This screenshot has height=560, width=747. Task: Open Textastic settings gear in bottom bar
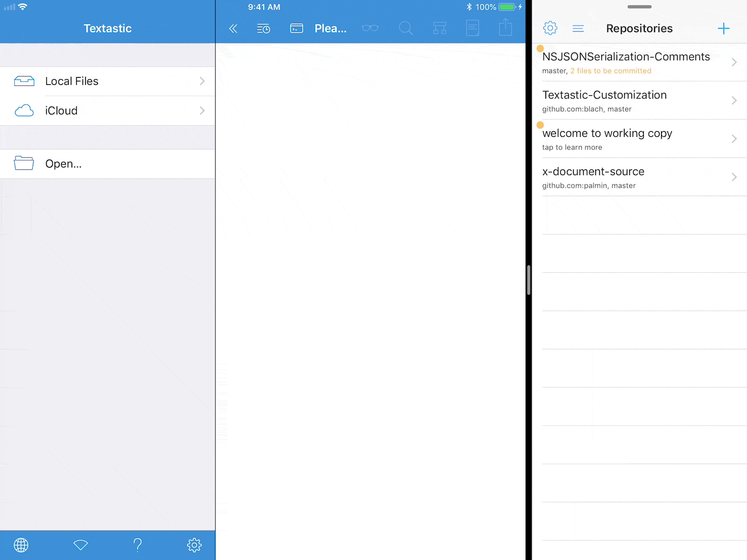tap(194, 545)
